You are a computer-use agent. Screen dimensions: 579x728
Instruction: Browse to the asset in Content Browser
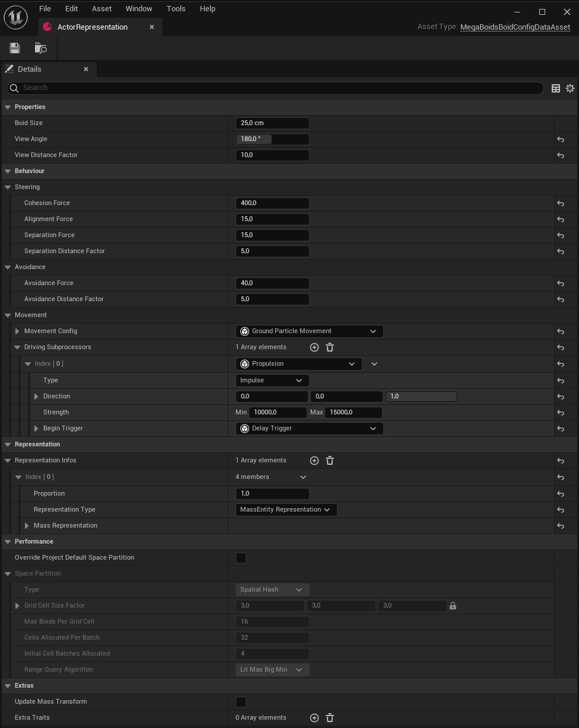tap(40, 48)
